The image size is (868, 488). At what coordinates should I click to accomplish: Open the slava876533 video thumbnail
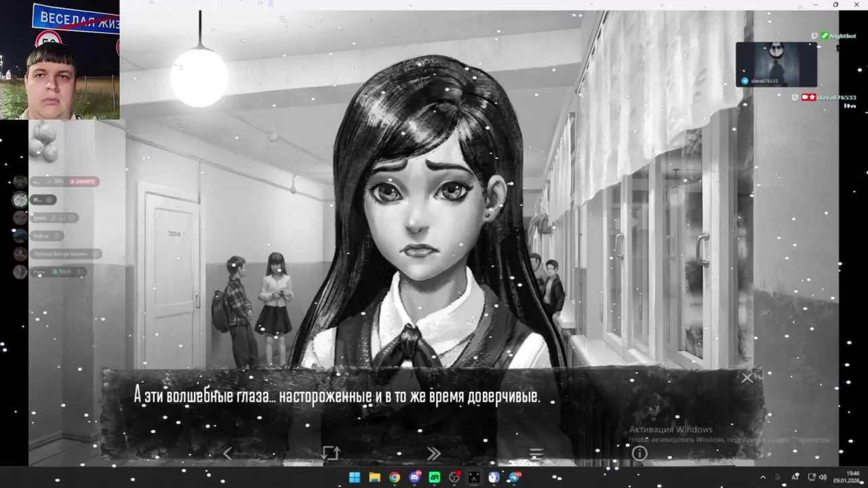776,64
